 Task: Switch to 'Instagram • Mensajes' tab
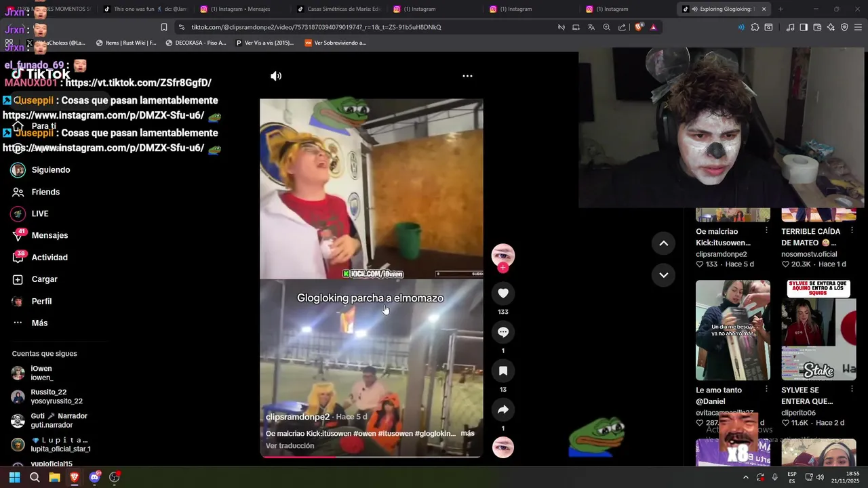241,9
